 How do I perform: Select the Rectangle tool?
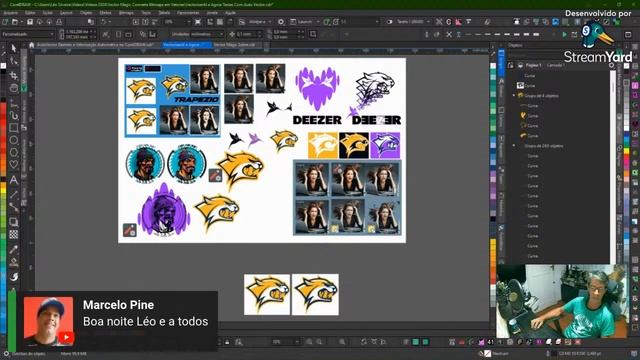click(x=13, y=128)
